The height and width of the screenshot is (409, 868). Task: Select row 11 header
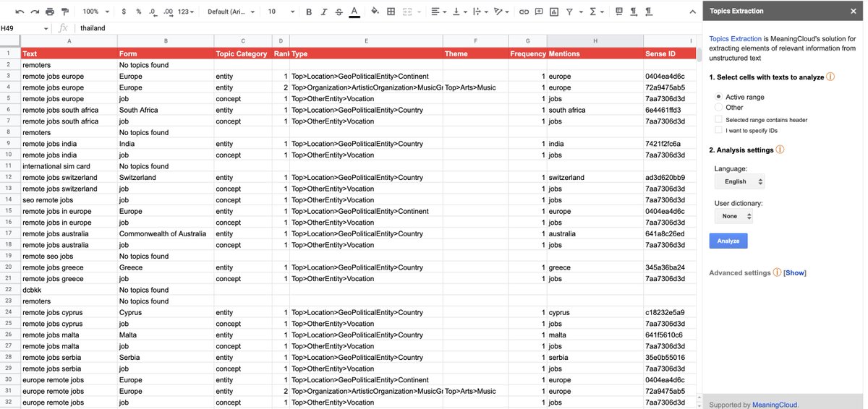[x=10, y=166]
